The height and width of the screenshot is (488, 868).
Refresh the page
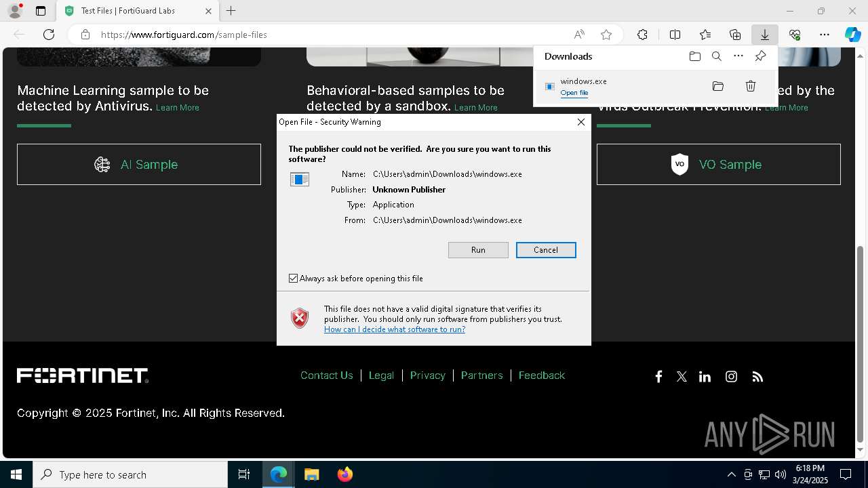click(x=49, y=35)
